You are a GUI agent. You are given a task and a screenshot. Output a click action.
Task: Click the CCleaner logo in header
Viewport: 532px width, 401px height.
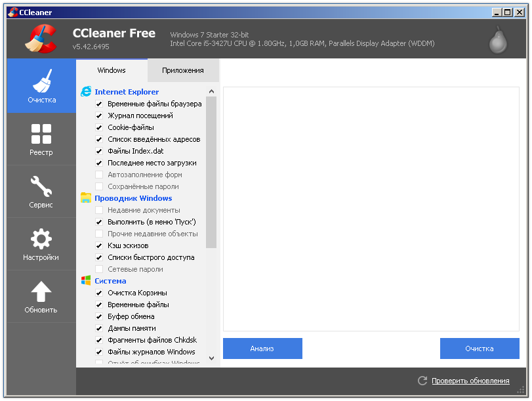41,39
